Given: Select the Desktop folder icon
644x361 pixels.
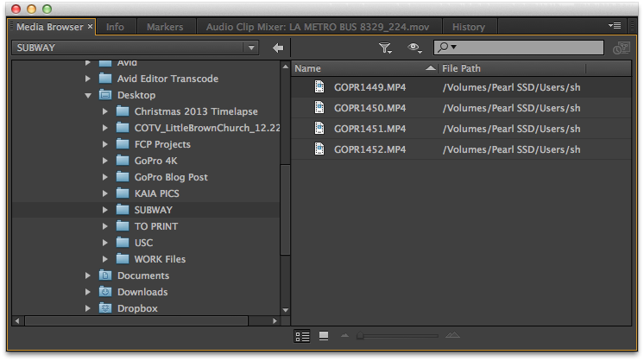Looking at the screenshot, I should (105, 95).
